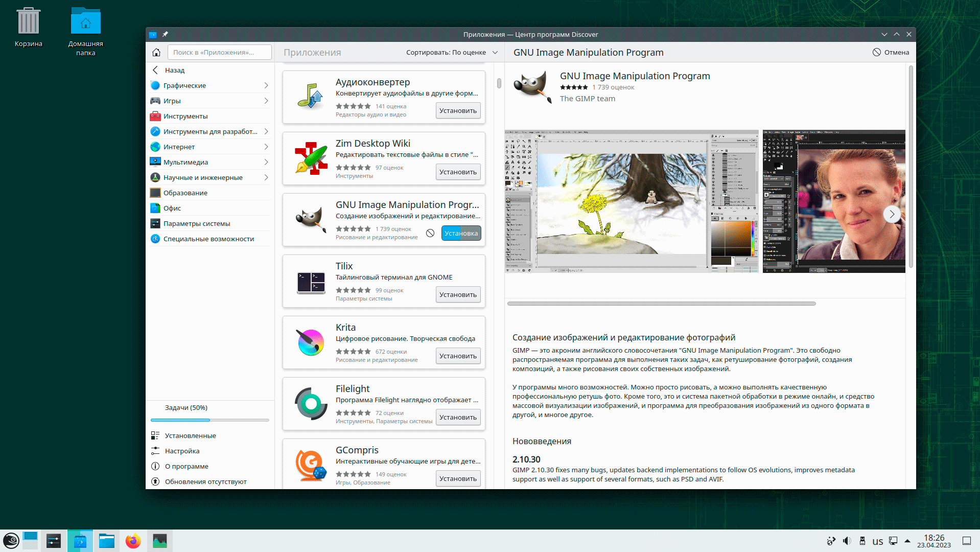Open the О программе page
980x552 pixels.
tap(210, 466)
